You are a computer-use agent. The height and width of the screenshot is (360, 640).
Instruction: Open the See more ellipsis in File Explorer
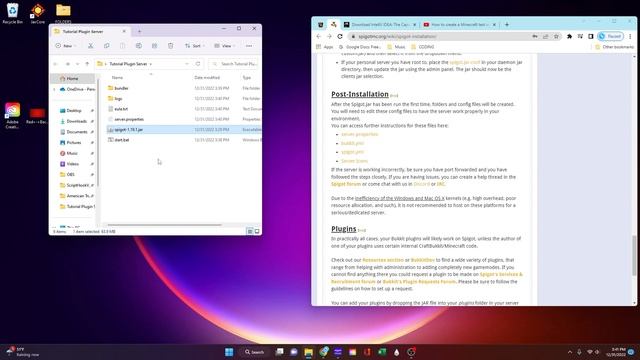(x=249, y=46)
